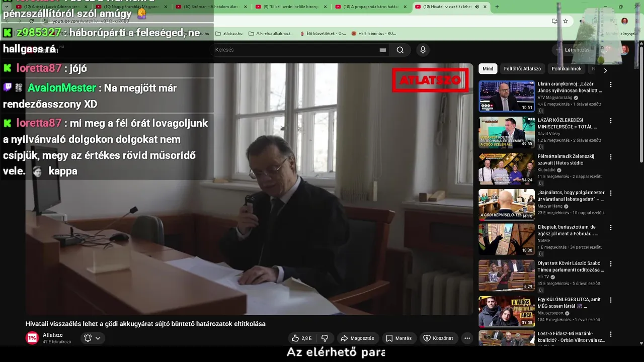Open the on-screen keyboard icon in search box
The height and width of the screenshot is (362, 644).
[383, 50]
